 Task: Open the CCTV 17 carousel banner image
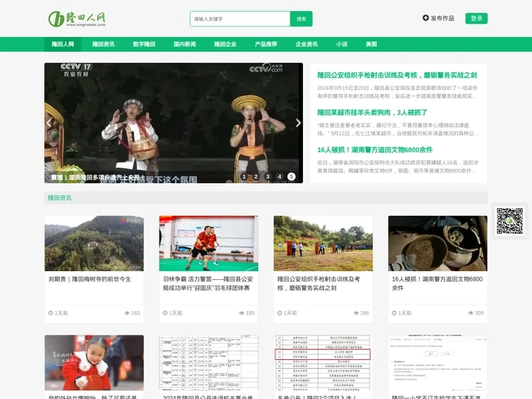(x=174, y=123)
